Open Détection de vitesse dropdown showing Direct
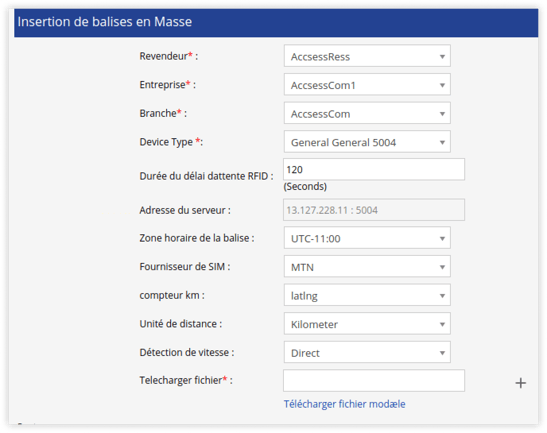This screenshot has width=547, height=433. (x=367, y=352)
